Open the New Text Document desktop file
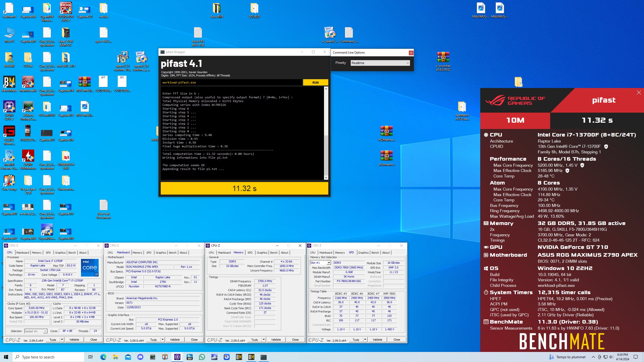This screenshot has height=362, width=644. click(103, 209)
